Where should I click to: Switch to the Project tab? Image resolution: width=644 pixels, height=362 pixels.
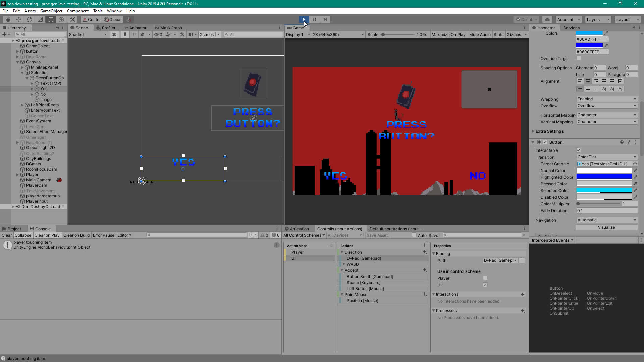[x=12, y=229]
